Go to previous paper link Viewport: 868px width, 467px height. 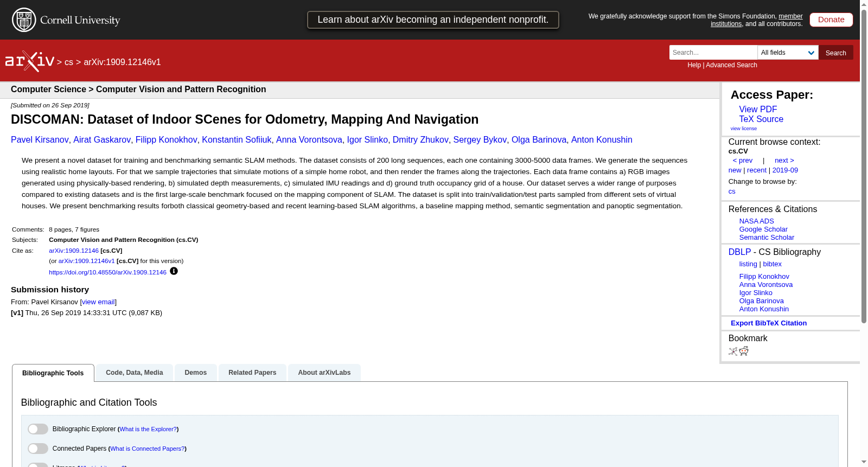point(743,161)
